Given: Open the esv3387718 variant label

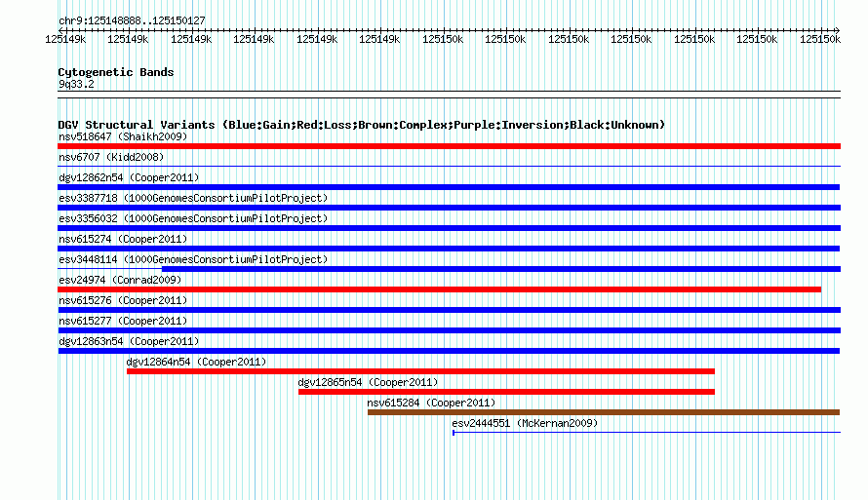Looking at the screenshot, I should click(193, 198).
